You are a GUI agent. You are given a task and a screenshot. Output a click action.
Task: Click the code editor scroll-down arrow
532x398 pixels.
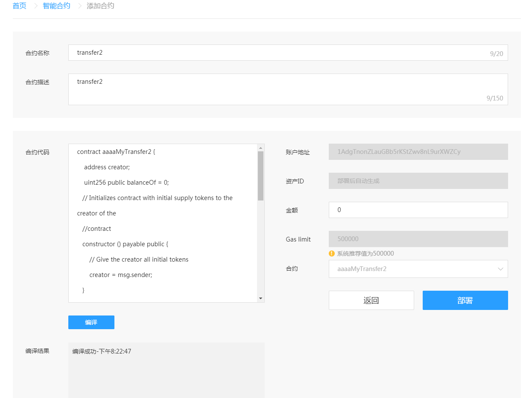[260, 298]
